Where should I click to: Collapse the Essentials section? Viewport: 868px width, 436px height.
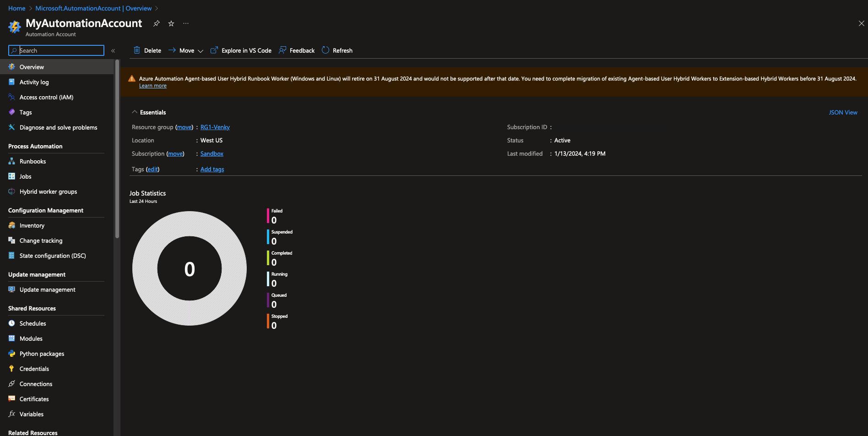point(135,112)
